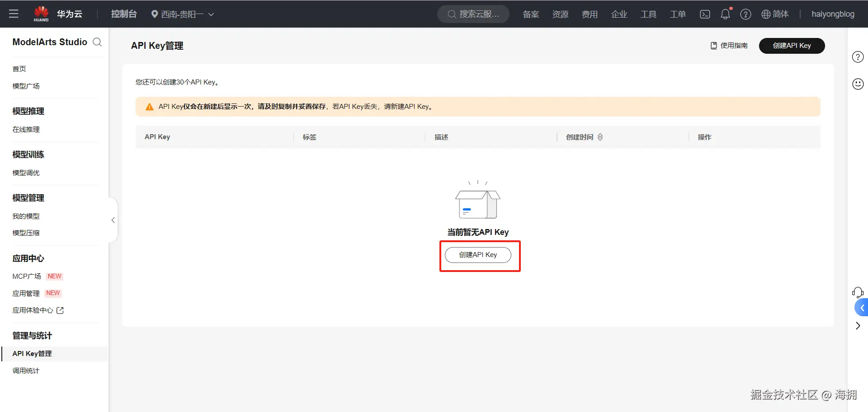868x412 pixels.
Task: Open the headset customer service icon
Action: pos(858,292)
